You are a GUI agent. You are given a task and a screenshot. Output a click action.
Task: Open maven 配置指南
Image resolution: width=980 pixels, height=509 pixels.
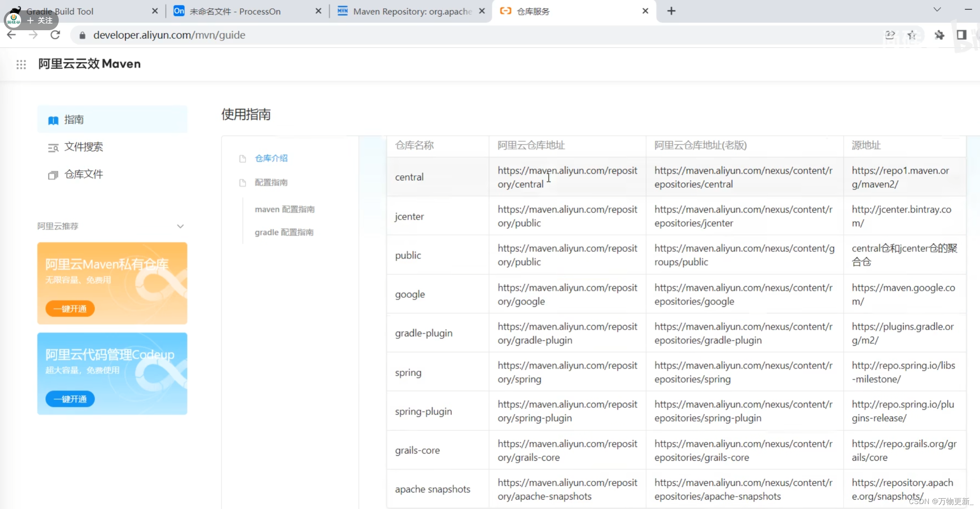coord(284,209)
